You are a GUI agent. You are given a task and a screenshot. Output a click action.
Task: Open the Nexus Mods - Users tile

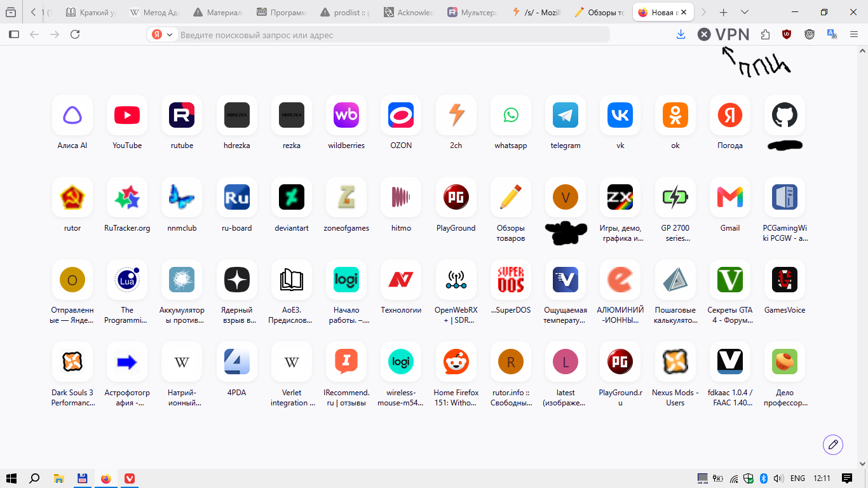point(675,362)
